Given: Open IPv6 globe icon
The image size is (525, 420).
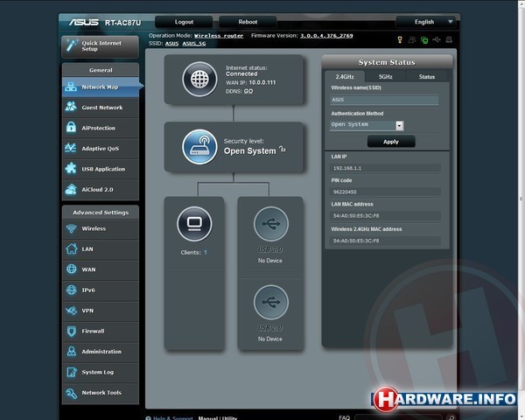Looking at the screenshot, I should (x=72, y=290).
